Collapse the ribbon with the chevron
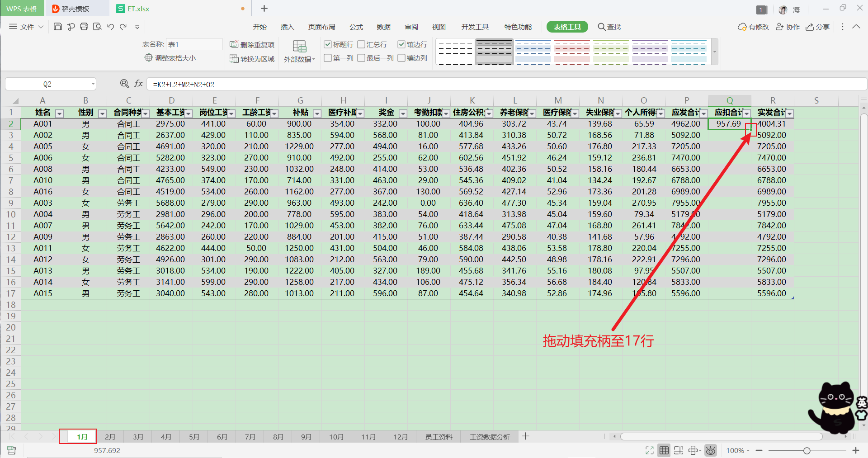Viewport: 868px width, 458px height. (x=856, y=27)
